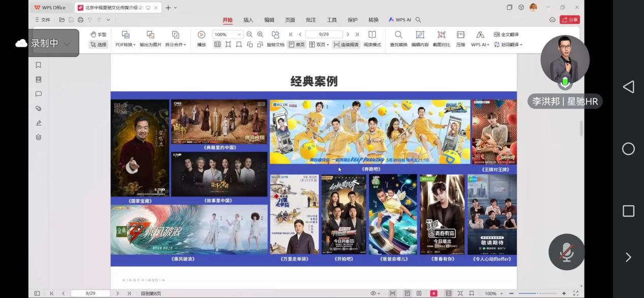Set actual size 1:1 view icon
The width and height of the screenshot is (644, 298).
[x=217, y=45]
